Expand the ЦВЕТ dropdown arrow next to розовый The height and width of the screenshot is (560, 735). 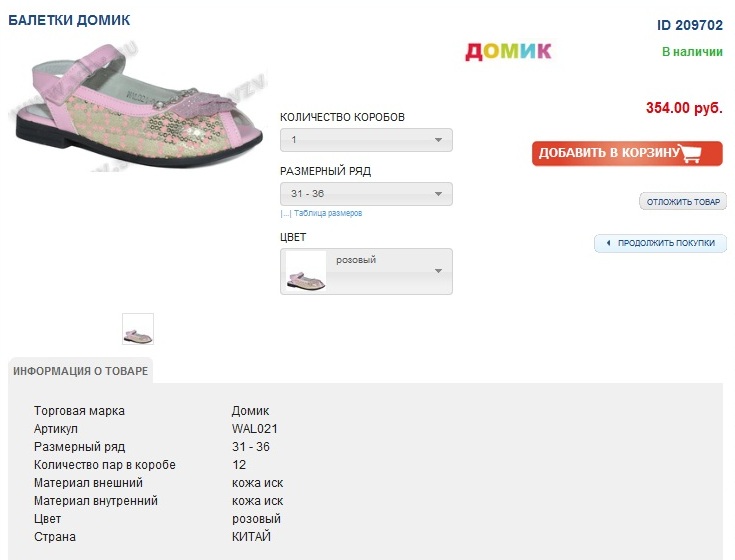[x=438, y=271]
